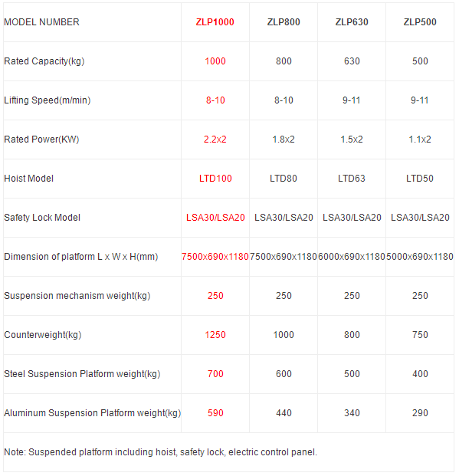Click the 290 aluminum platform weight

pyautogui.click(x=420, y=413)
